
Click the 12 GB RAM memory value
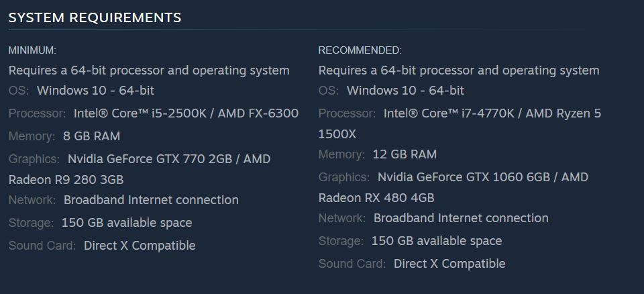405,154
